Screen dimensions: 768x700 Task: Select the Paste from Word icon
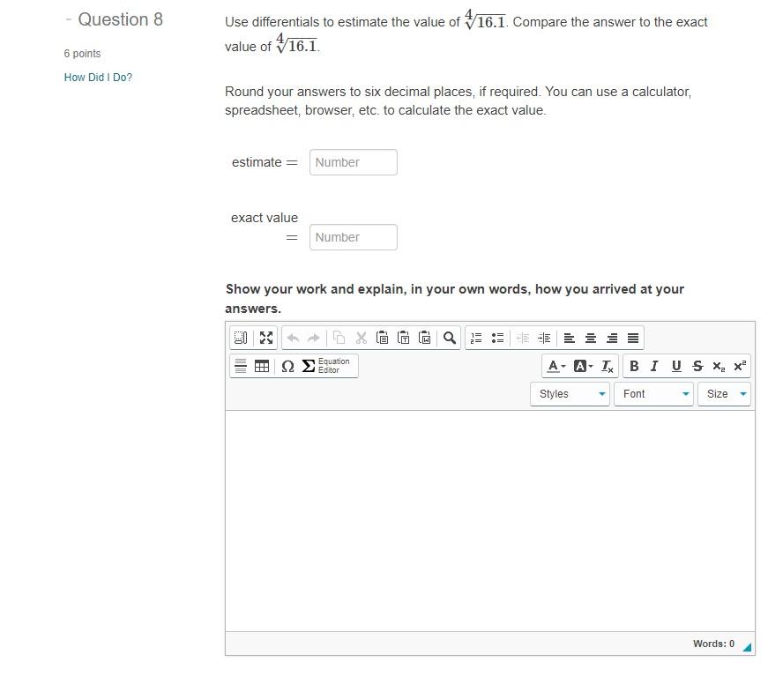click(x=425, y=338)
